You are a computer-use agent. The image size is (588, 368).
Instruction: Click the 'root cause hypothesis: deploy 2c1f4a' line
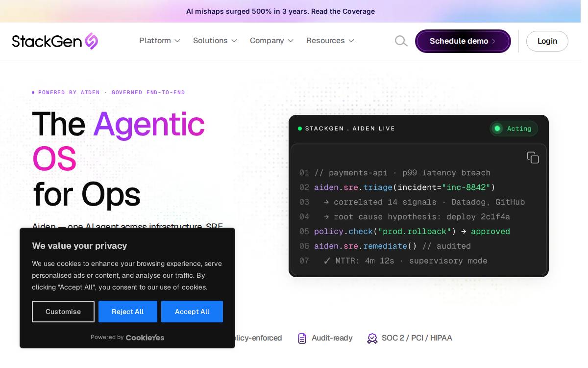click(417, 217)
